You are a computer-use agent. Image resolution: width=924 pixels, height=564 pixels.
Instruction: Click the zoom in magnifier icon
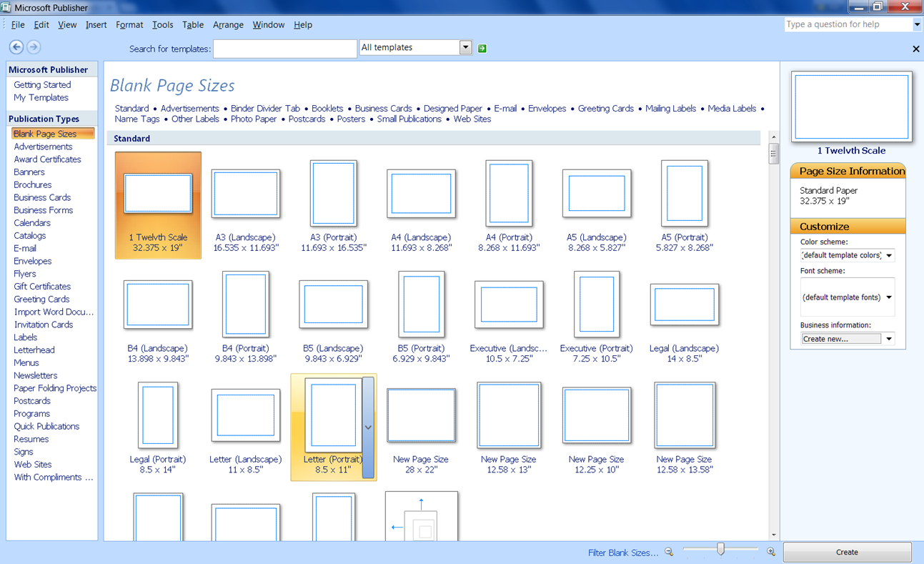[771, 551]
